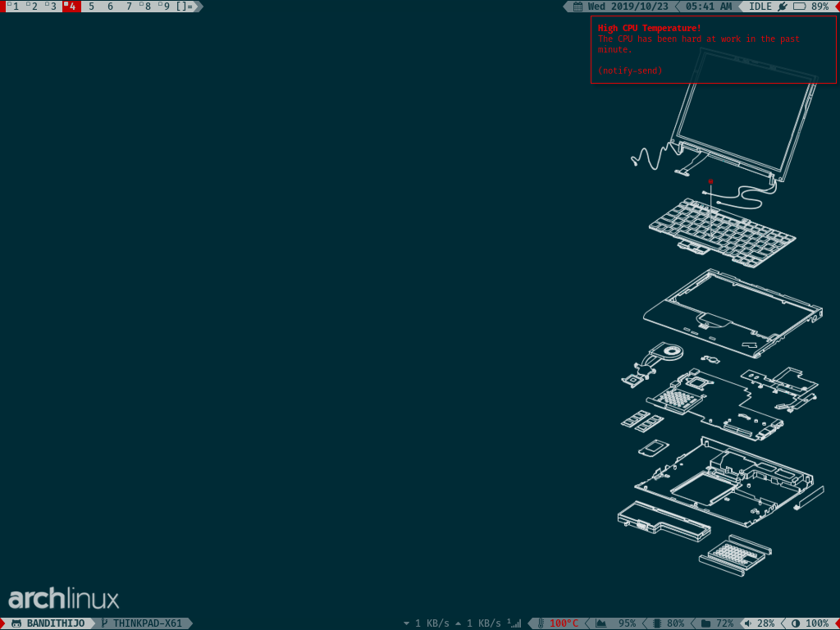The height and width of the screenshot is (630, 840).
Task: Click the calendar icon beside the date
Action: pos(577,7)
